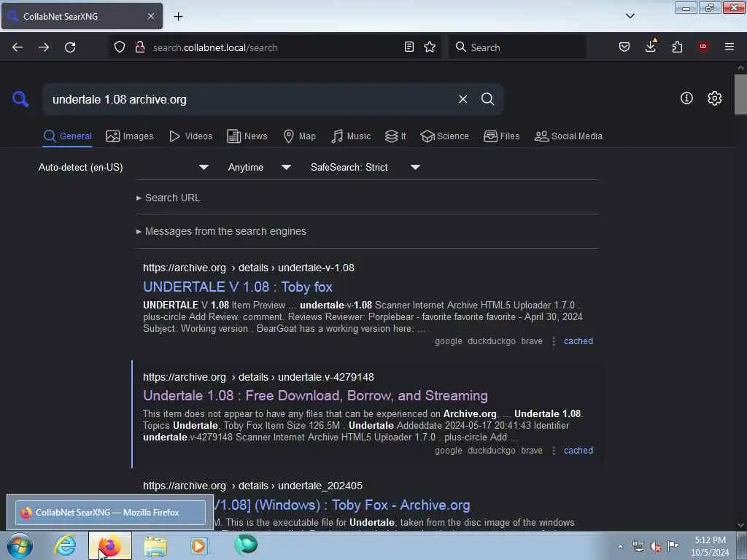
Task: Click the SearXNG magnifier logo
Action: (20, 99)
